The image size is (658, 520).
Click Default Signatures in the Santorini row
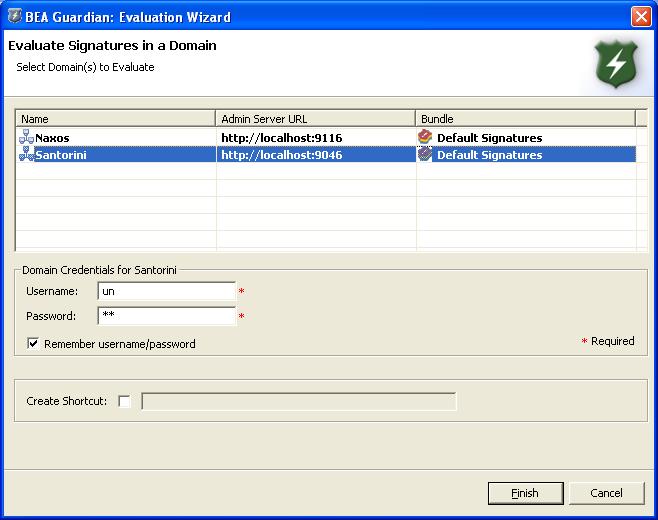point(489,155)
